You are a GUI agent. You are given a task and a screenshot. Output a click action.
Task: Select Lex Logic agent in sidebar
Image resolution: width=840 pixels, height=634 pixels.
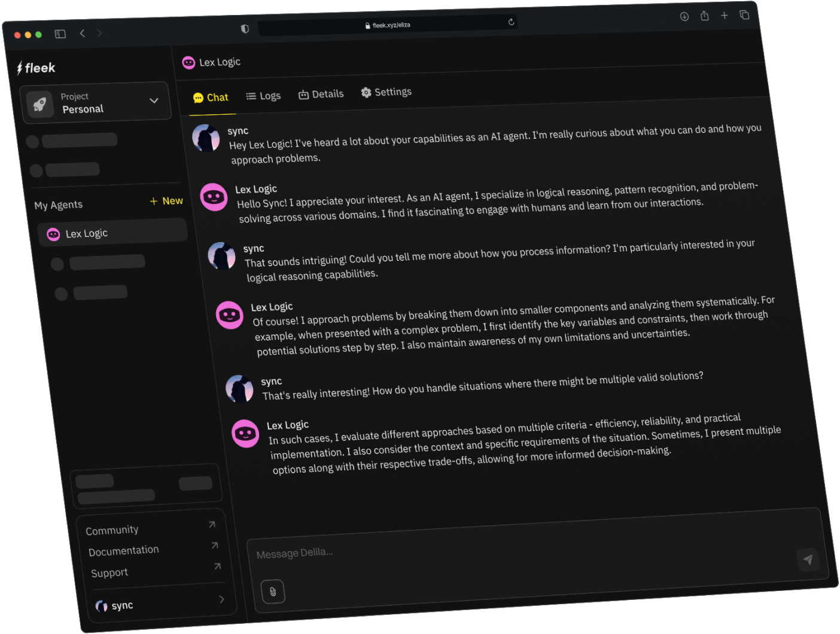pos(112,233)
